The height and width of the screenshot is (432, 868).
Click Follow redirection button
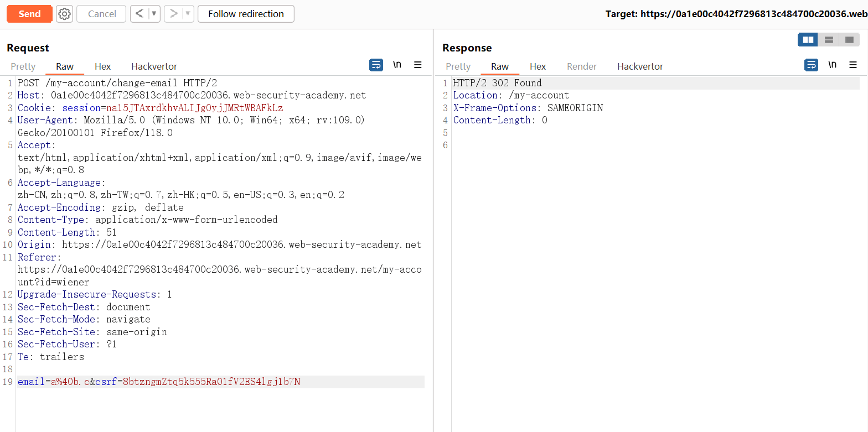[x=246, y=14]
